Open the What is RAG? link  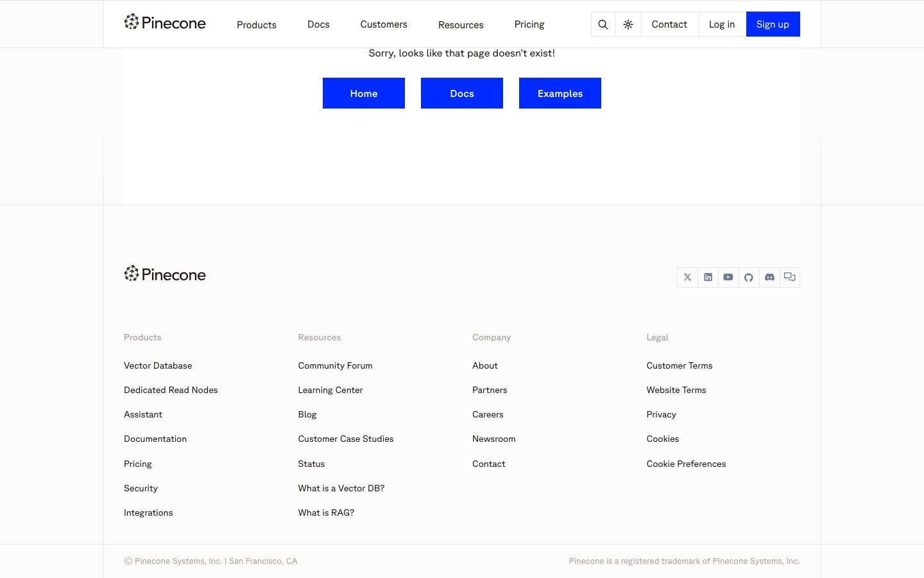(x=326, y=512)
